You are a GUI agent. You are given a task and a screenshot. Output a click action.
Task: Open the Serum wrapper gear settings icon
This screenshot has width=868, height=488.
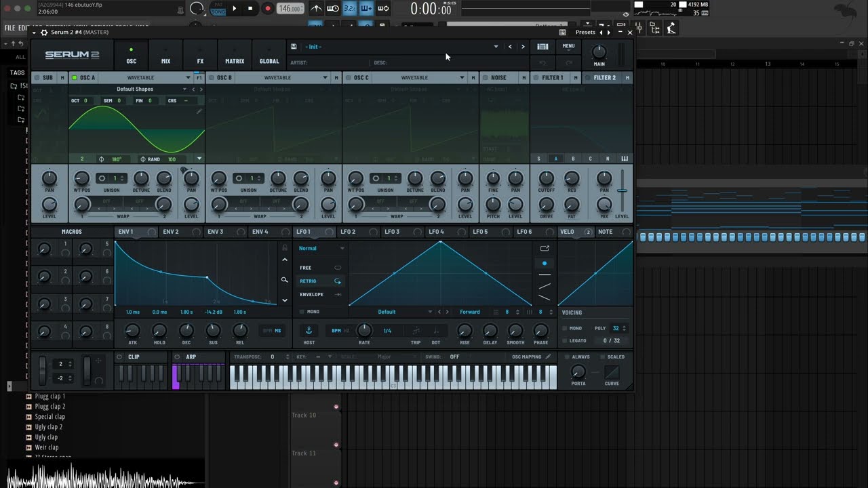point(44,32)
